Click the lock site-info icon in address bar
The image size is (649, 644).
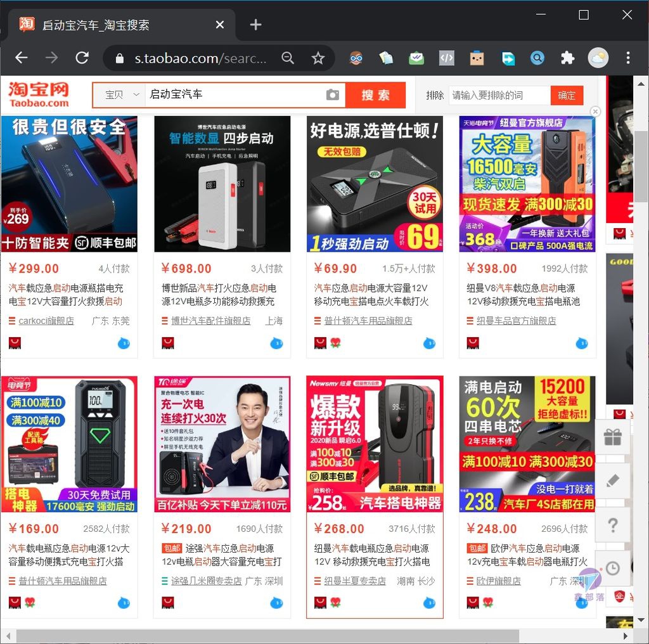pos(120,58)
